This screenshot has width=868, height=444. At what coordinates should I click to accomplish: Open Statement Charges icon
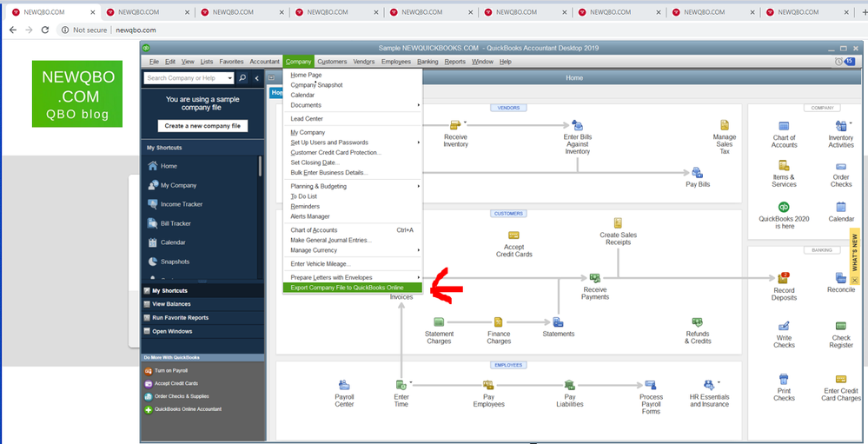pos(439,321)
